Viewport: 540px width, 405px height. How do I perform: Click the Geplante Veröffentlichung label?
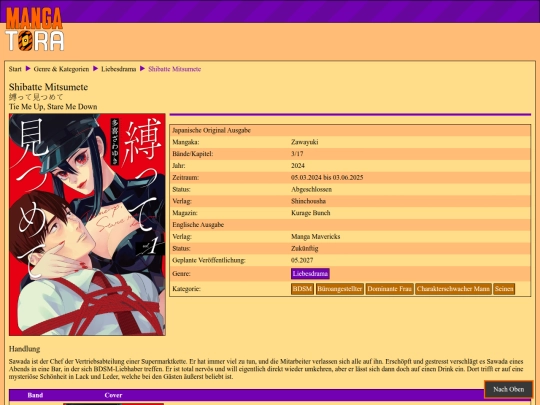[209, 260]
